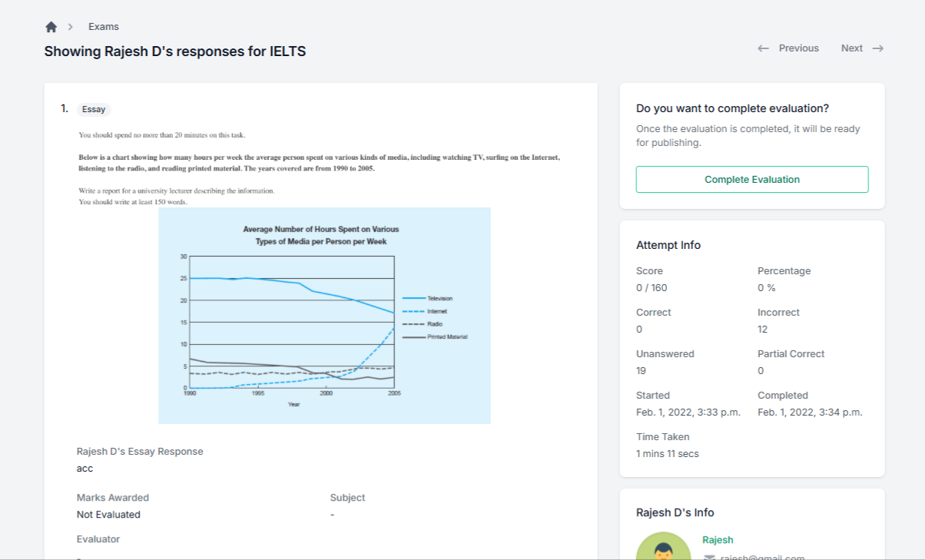
Task: Open the Exams breadcrumb link
Action: [x=104, y=27]
